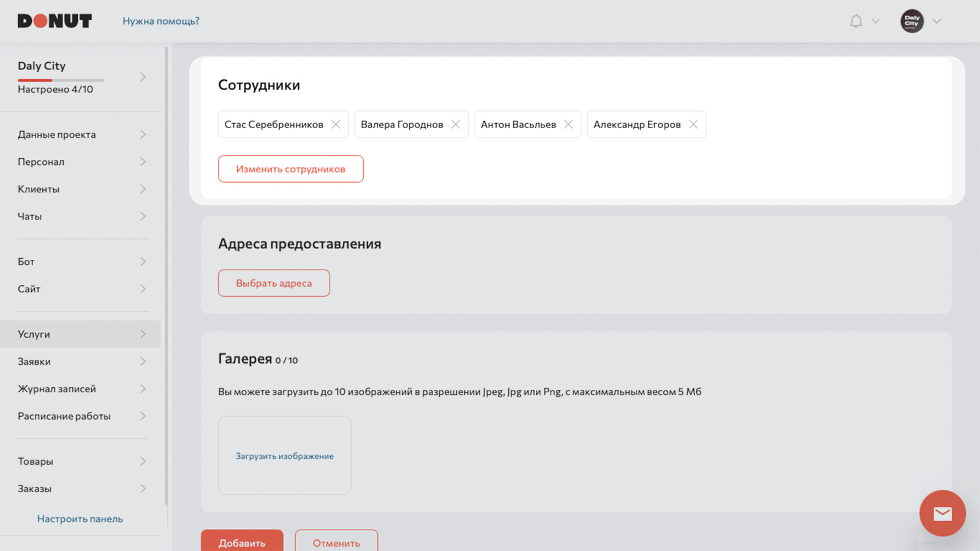The image size is (980, 551).
Task: Click the Адреса предоставления heading
Action: [300, 244]
